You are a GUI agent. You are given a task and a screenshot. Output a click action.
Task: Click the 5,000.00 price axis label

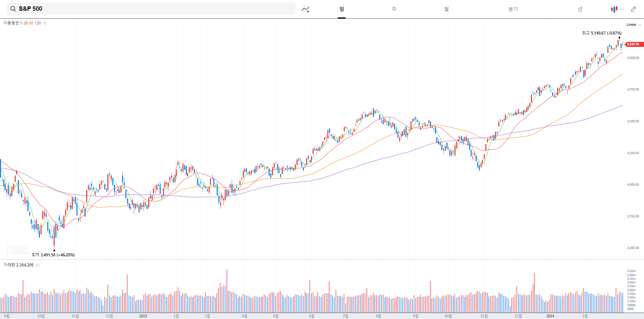tap(633, 58)
